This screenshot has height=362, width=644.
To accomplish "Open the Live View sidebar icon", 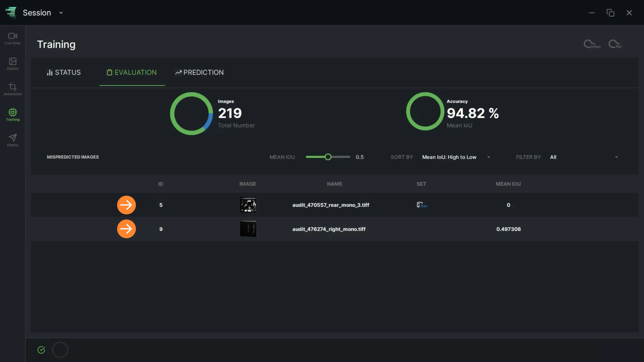I will [x=13, y=39].
